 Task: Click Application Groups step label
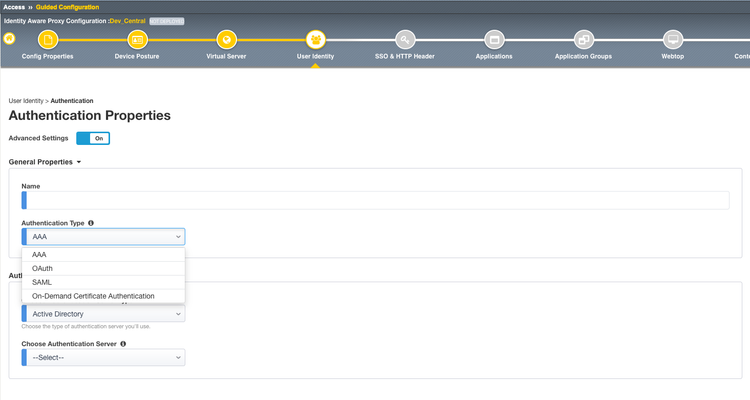[x=584, y=56]
